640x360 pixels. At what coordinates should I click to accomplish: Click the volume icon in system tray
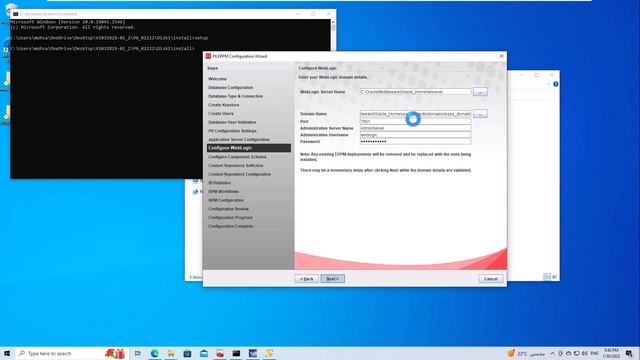click(x=584, y=353)
